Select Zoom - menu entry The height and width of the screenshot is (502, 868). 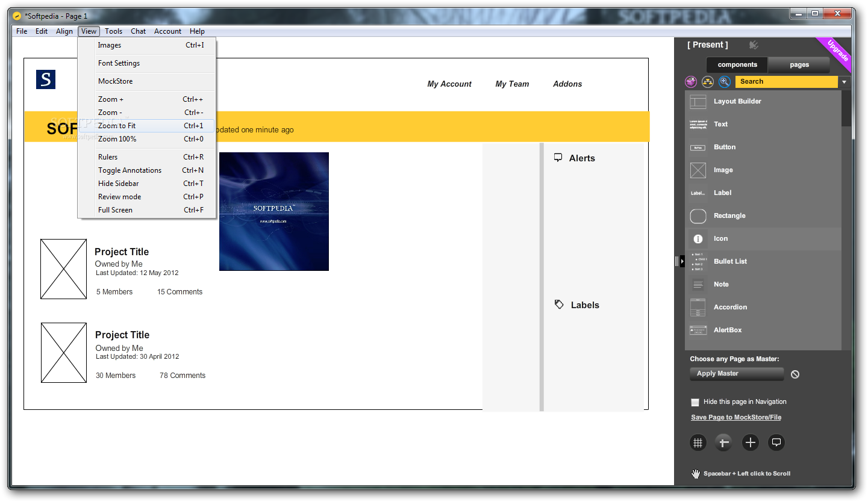(147, 113)
